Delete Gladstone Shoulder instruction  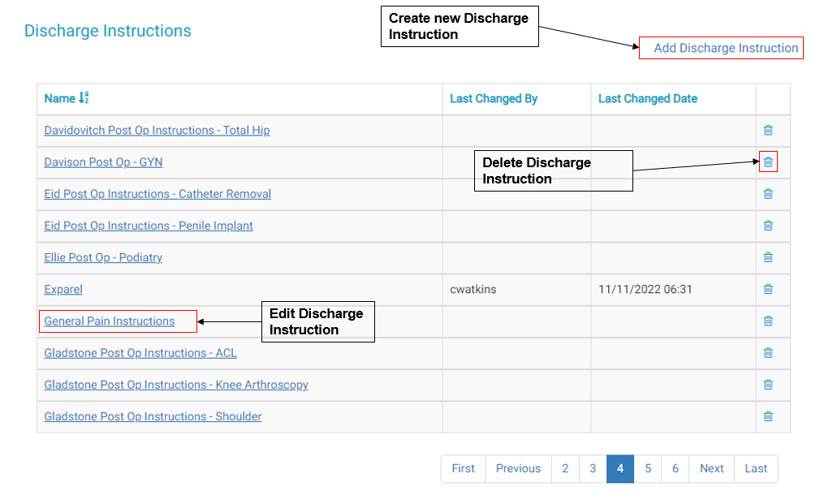tap(767, 416)
